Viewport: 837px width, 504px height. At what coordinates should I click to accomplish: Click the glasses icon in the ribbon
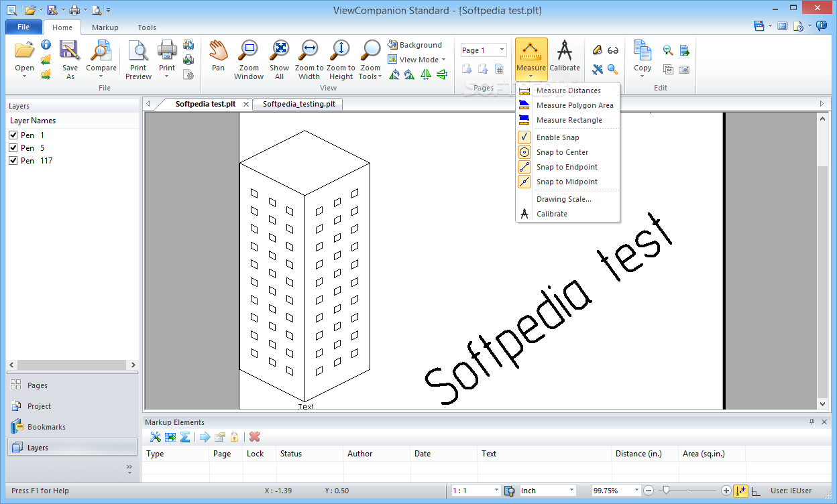pyautogui.click(x=613, y=50)
